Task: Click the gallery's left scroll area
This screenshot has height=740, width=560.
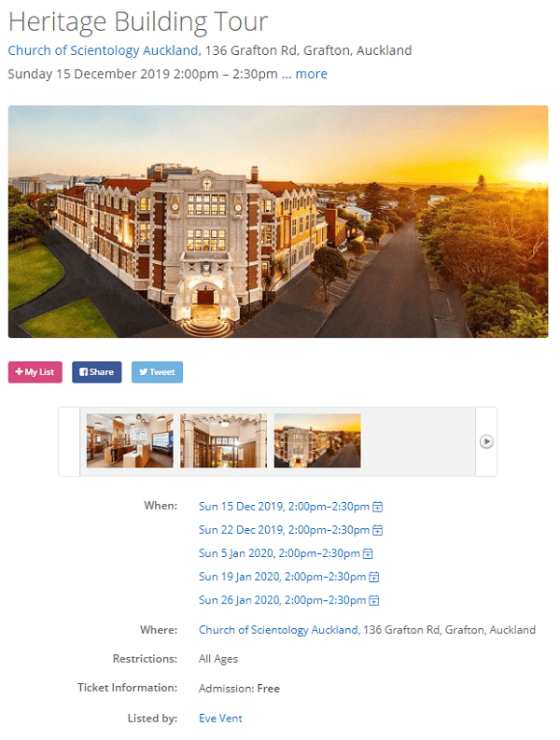Action: [69, 441]
